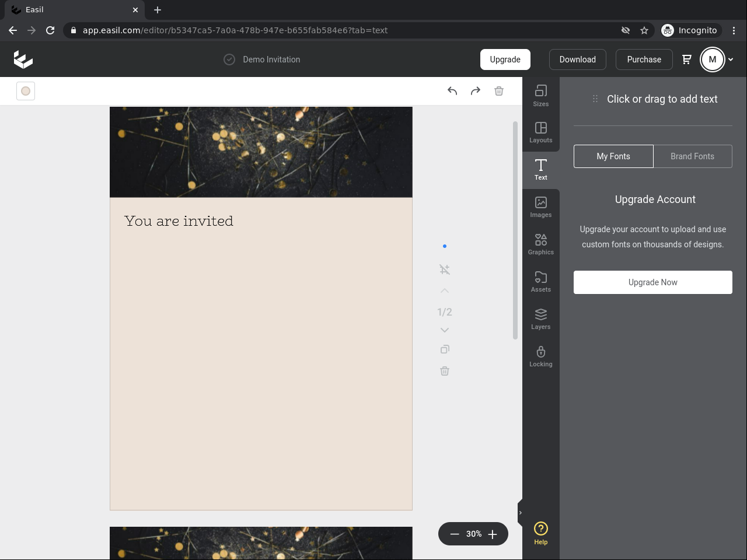Go to the previous page with up chevron
This screenshot has height=560, width=747.
point(445,290)
